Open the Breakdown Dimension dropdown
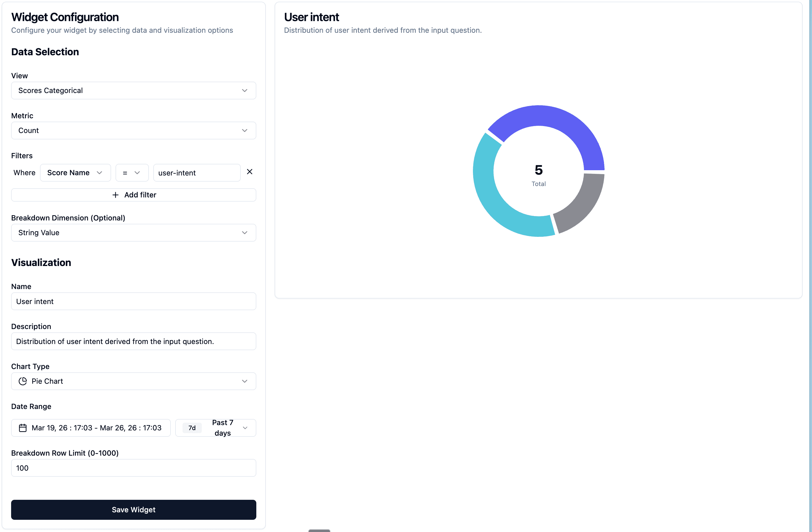 click(133, 233)
